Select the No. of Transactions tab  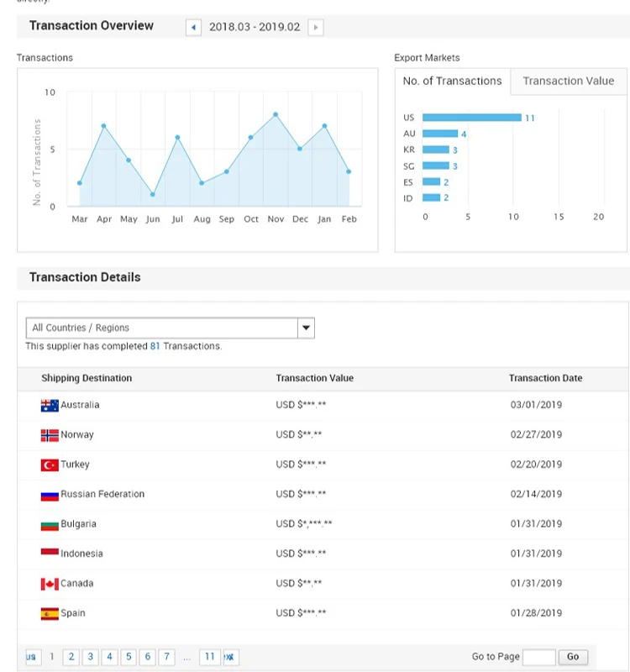pos(452,81)
